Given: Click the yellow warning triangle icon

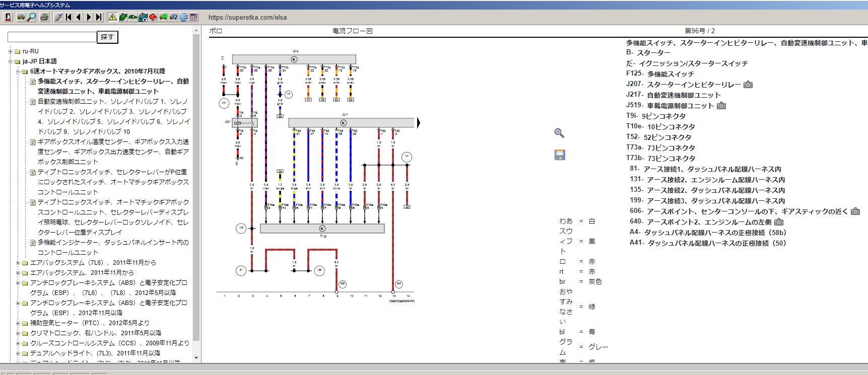Looking at the screenshot, I should coord(112,17).
